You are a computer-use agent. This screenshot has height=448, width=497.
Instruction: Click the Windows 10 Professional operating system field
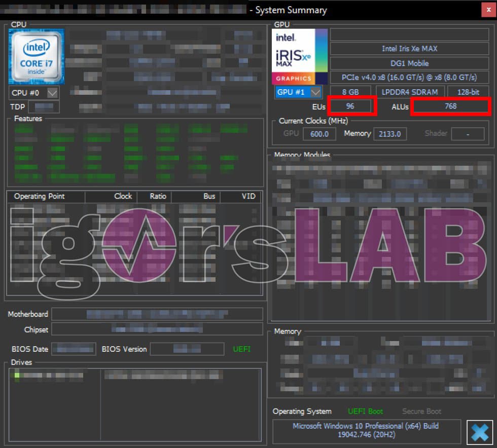point(366,430)
